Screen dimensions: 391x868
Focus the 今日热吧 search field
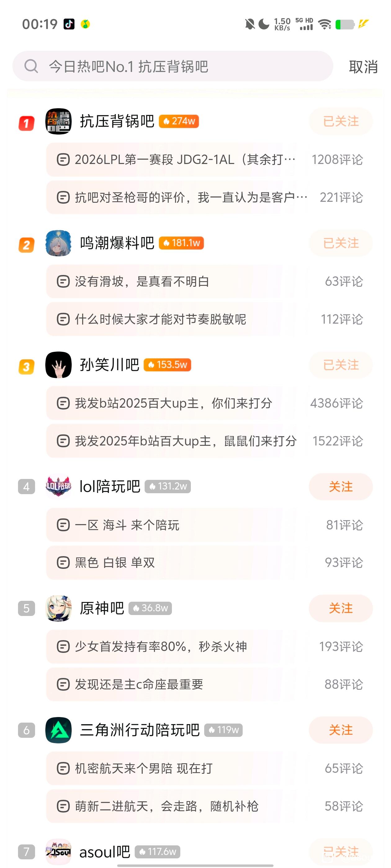point(182,66)
